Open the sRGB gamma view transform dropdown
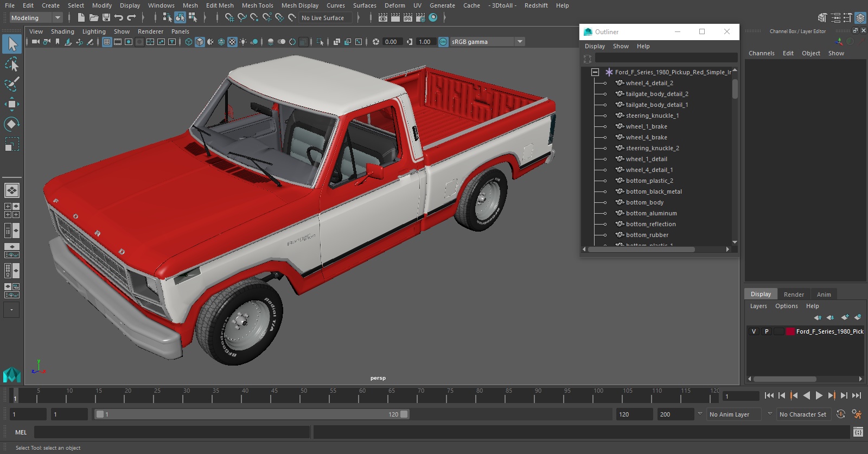Image resolution: width=868 pixels, height=454 pixels. (x=487, y=42)
